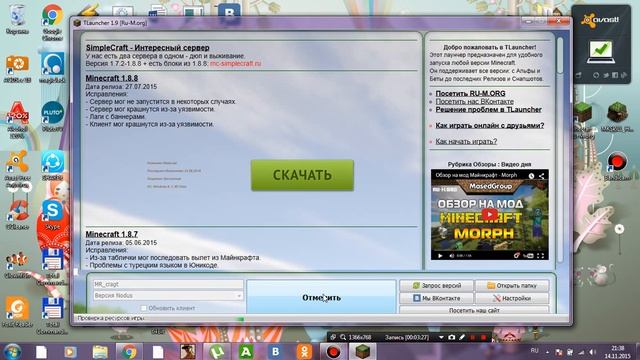
Task: Click the Minecraft 1.8.7 heading
Action: click(x=111, y=234)
